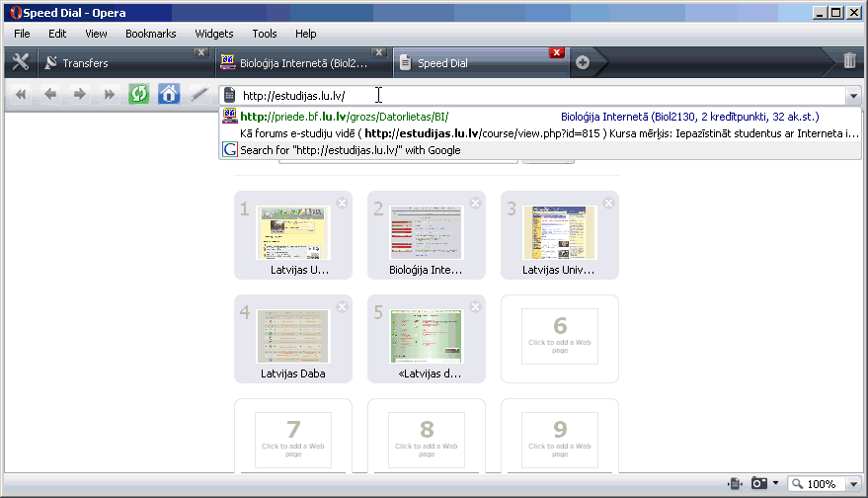Viewport: 868px width, 498px height.
Task: Open the zoom level dropdown arrow
Action: coord(853,484)
